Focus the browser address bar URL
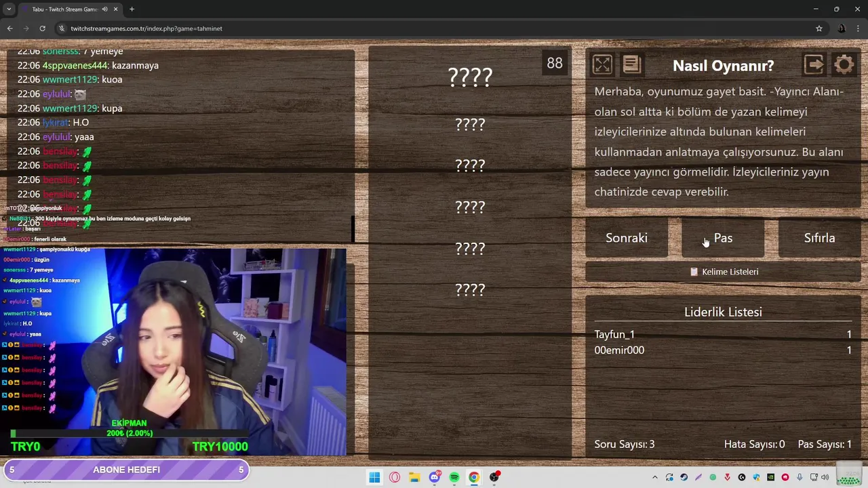 click(146, 28)
